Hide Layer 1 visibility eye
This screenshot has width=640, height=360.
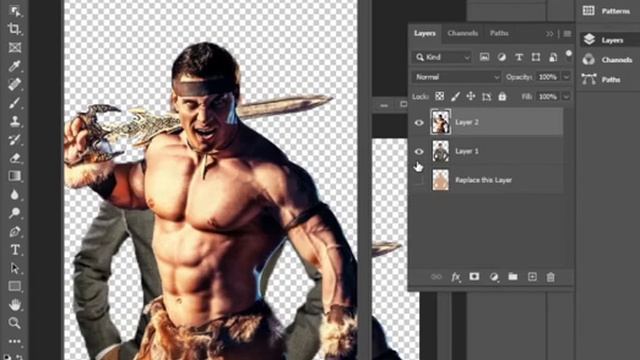click(419, 151)
